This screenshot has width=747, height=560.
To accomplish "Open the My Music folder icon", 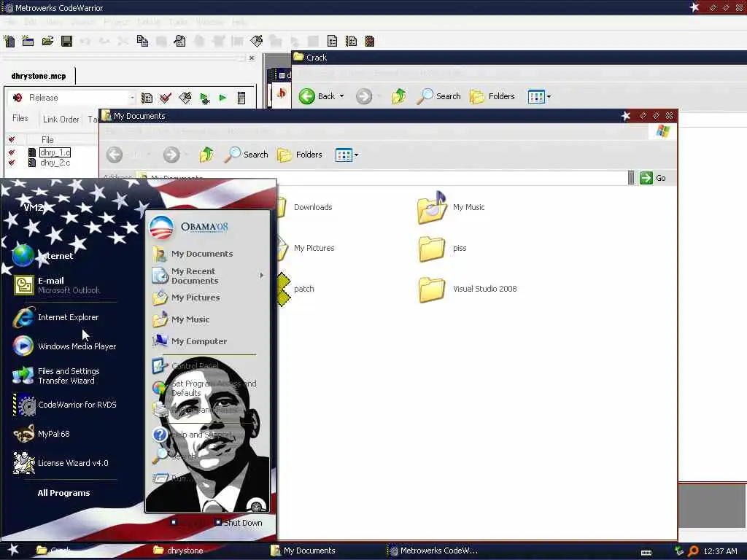I will [432, 208].
